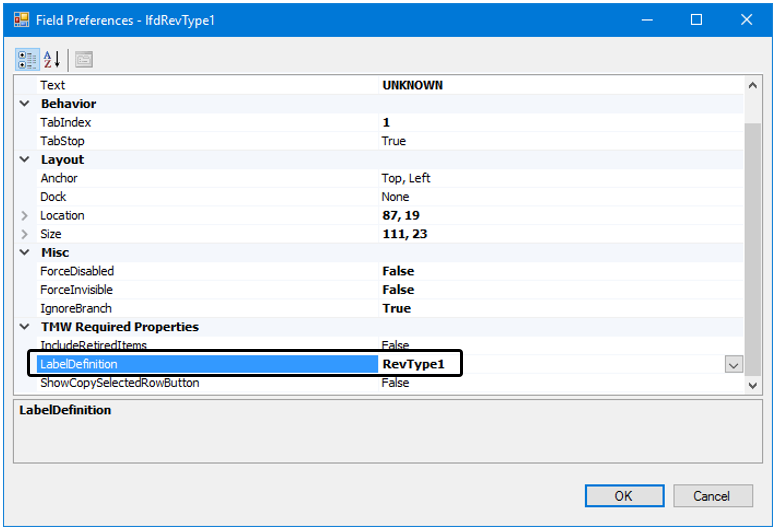Click the Cancel button
Screen dimensions: 775x530
pos(711,496)
